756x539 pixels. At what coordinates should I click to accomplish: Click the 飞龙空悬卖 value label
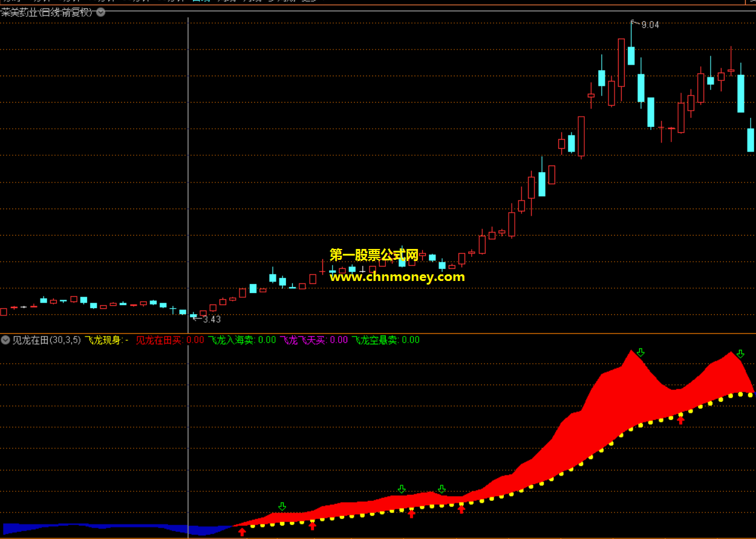[x=386, y=340]
